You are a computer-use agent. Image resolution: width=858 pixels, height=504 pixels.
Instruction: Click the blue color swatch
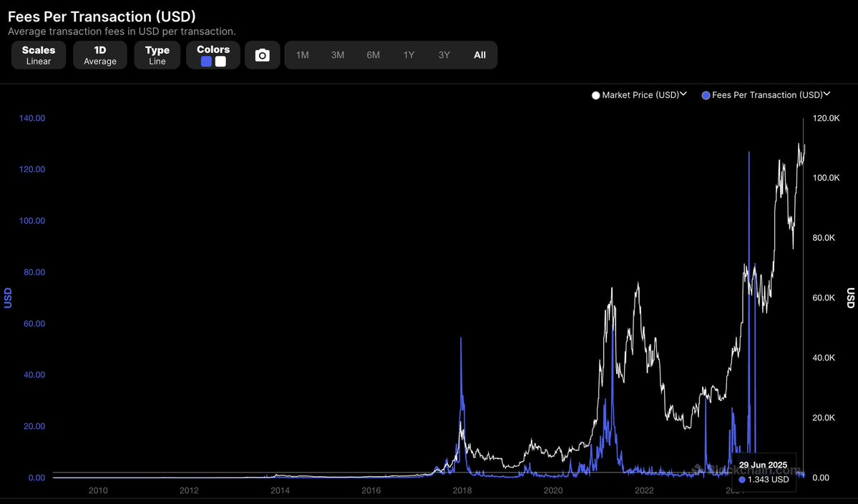[x=206, y=61]
